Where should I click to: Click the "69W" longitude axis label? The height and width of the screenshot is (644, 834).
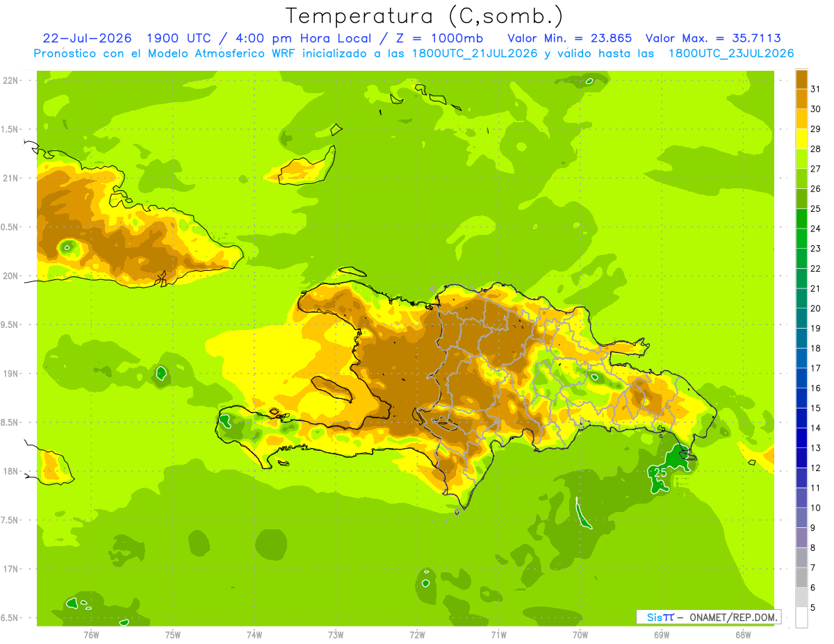pos(662,635)
